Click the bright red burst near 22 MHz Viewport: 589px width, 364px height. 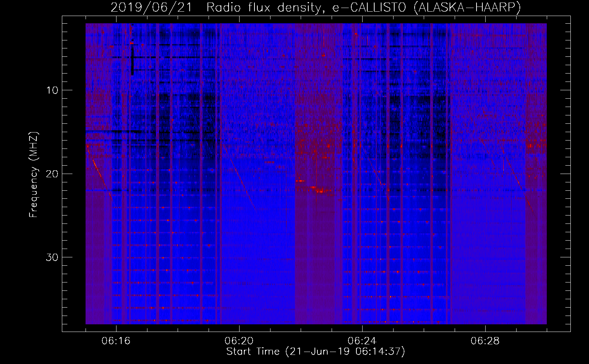[x=320, y=190]
